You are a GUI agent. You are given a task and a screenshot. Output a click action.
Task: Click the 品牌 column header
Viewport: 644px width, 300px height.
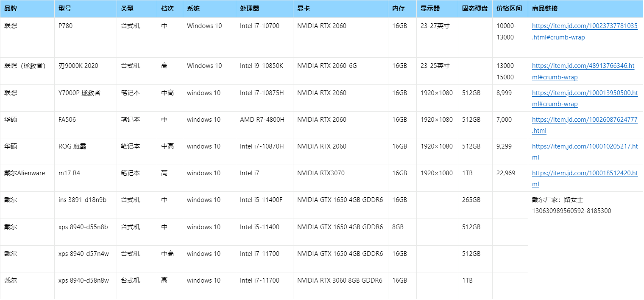(11, 8)
